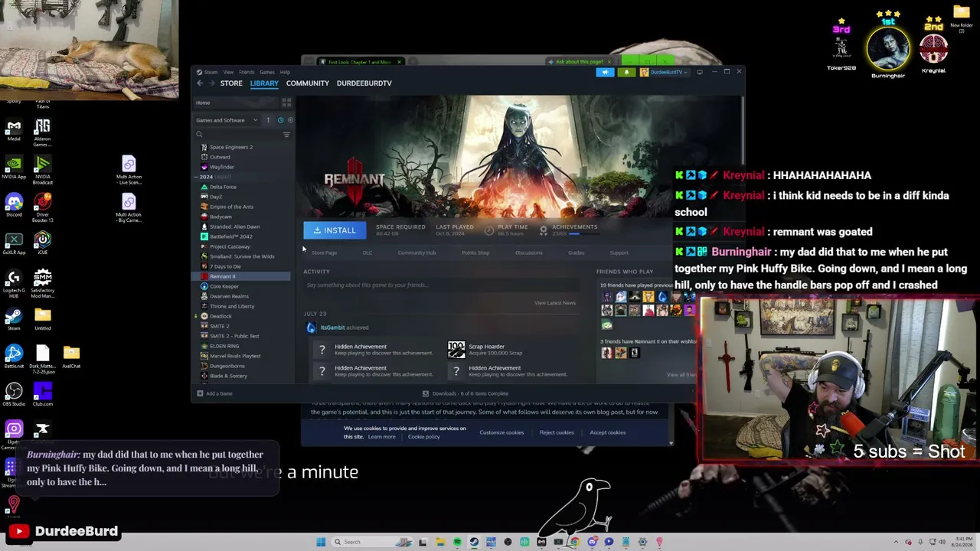Toggle the recent activity clock filter
Image resolution: width=980 pixels, height=551 pixels.
pyautogui.click(x=280, y=120)
